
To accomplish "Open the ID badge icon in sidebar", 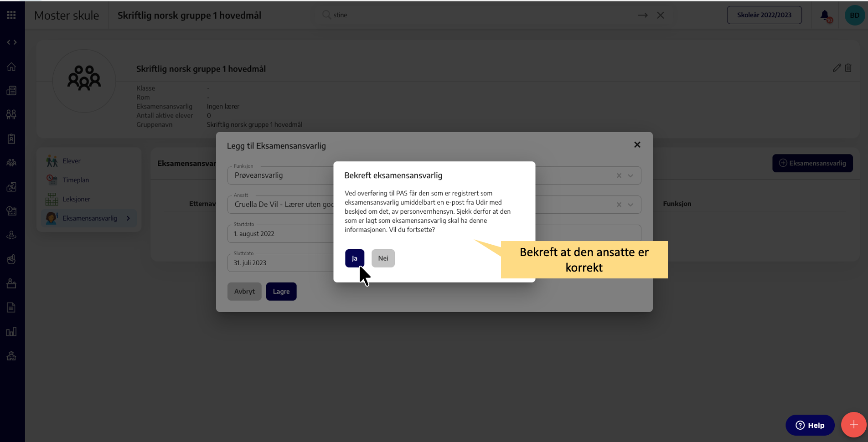I will [11, 139].
